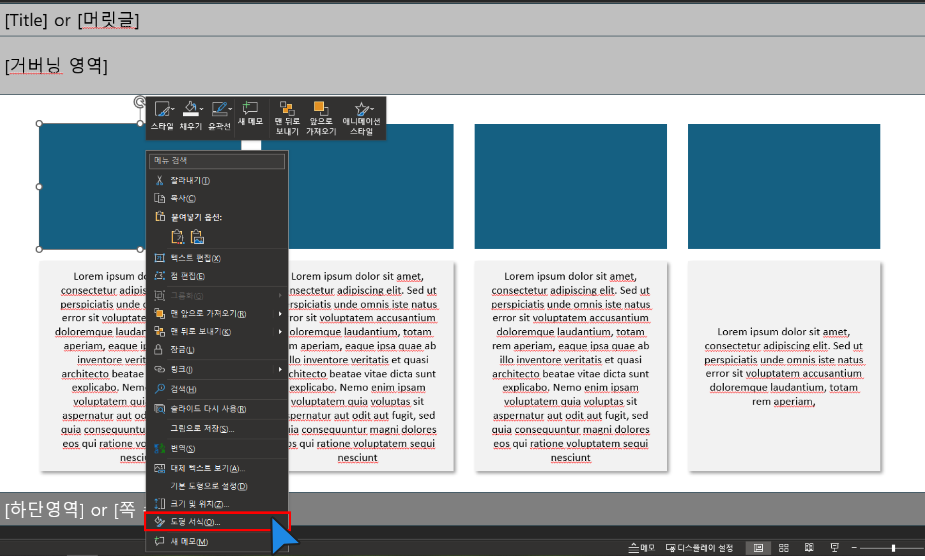925x560 pixels.
Task: Select 텍스트 편집(X) edit text
Action: pyautogui.click(x=217, y=258)
